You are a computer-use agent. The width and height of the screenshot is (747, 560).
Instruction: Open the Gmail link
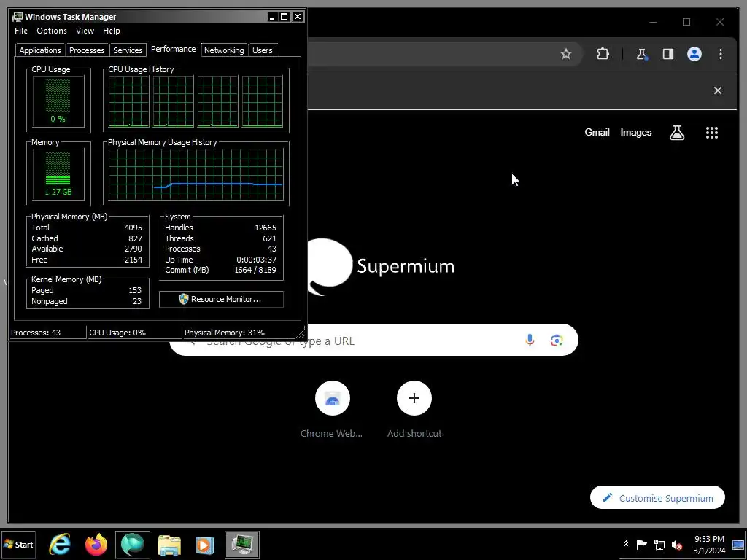[x=597, y=133]
